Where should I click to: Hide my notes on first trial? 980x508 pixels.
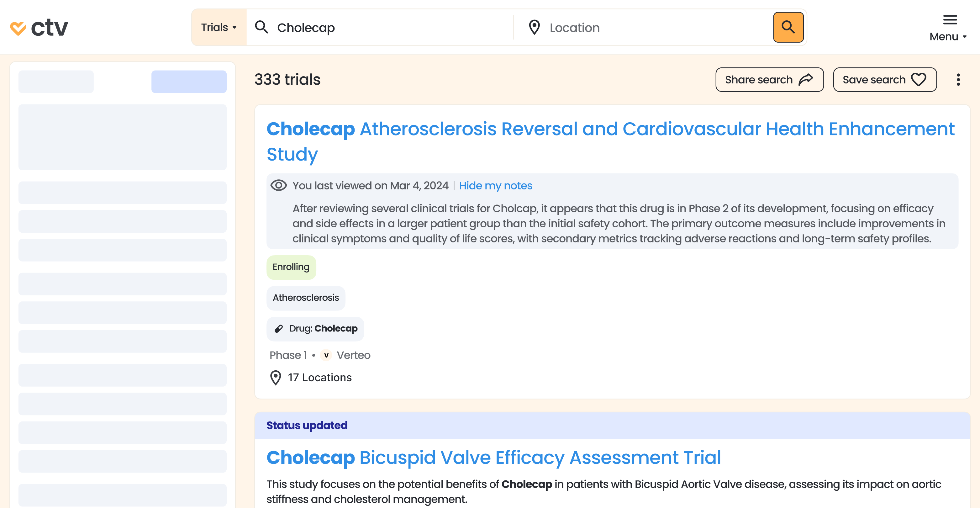[x=495, y=186]
